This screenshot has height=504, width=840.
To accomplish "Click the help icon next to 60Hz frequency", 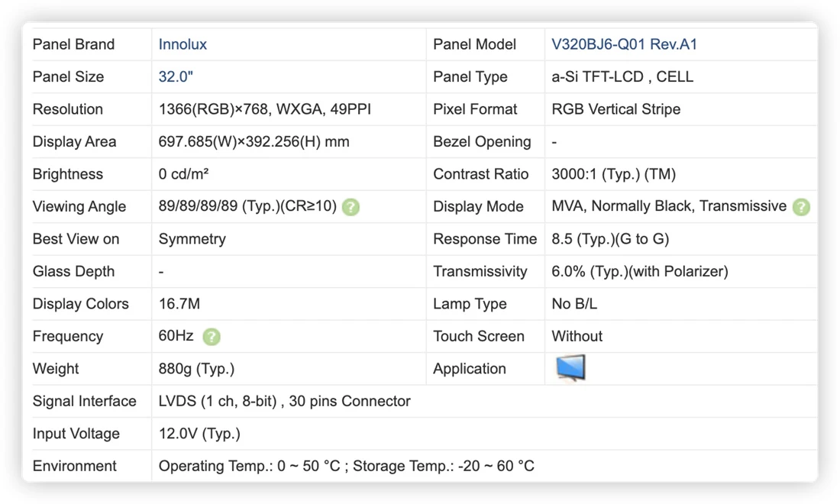I will [x=212, y=336].
